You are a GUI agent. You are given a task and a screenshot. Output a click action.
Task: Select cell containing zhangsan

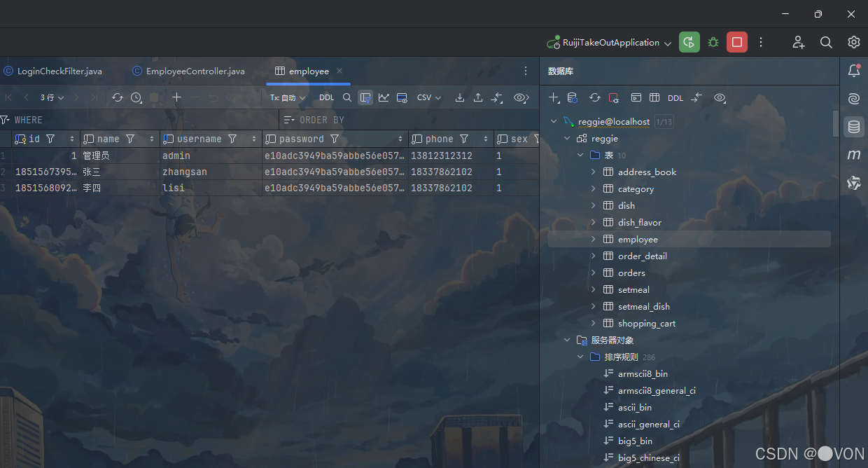[211, 172]
